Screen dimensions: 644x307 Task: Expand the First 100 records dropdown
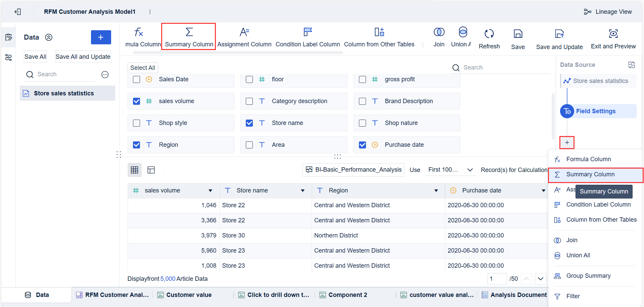tap(450, 170)
